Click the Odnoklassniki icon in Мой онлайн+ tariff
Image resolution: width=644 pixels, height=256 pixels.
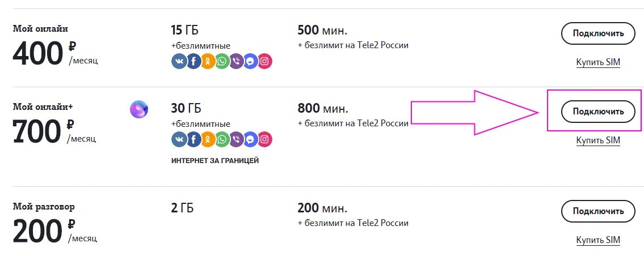click(x=208, y=139)
